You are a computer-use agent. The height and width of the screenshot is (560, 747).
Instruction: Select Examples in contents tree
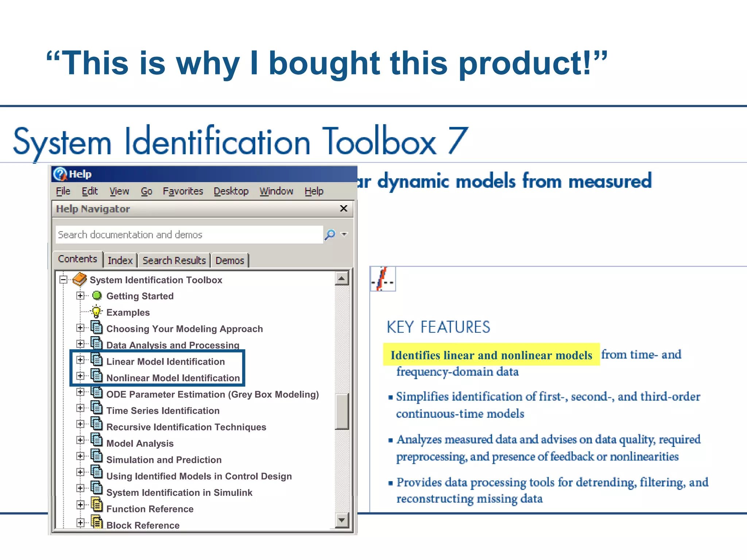click(x=128, y=312)
